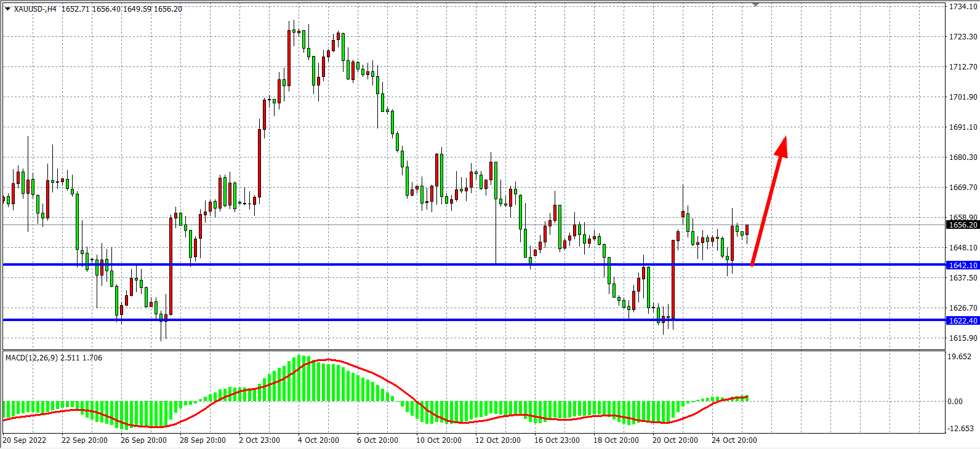Click the MACD(12,26,9) indicator label
This screenshot has width=980, height=449.
[x=31, y=357]
